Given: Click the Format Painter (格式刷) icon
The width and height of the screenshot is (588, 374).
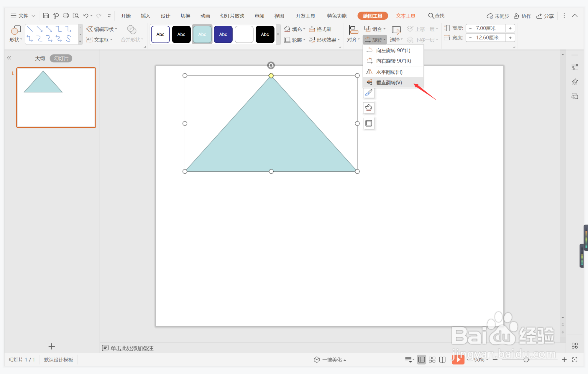Looking at the screenshot, I should click(x=320, y=29).
